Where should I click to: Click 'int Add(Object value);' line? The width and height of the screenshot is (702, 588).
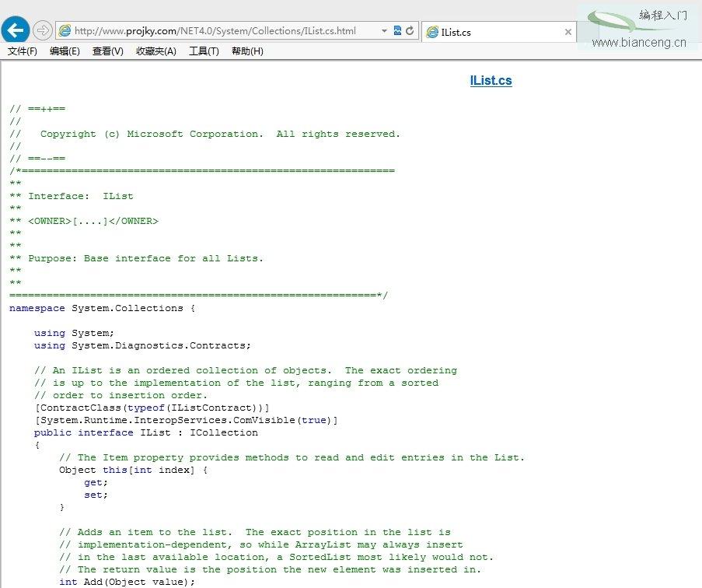[127, 583]
